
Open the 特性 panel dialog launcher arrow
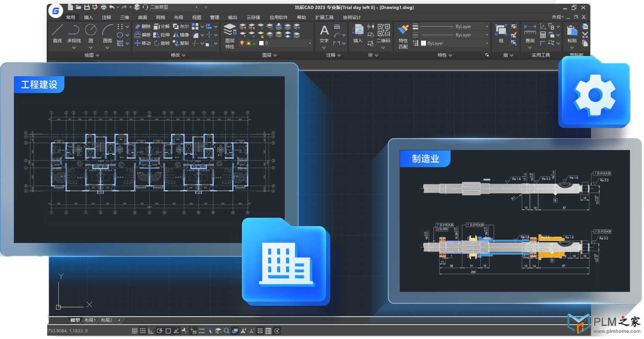[487, 55]
